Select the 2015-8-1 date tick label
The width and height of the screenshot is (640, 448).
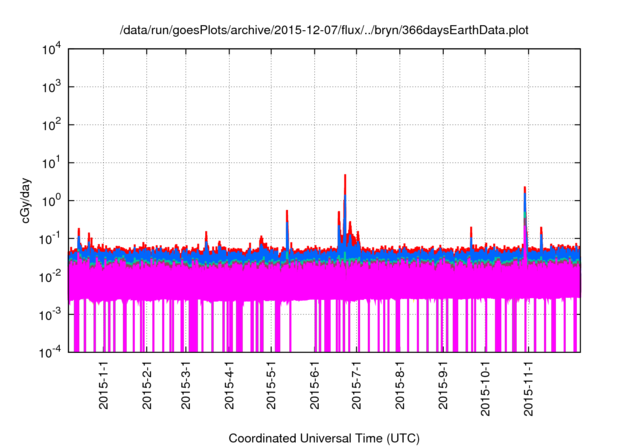(x=399, y=385)
